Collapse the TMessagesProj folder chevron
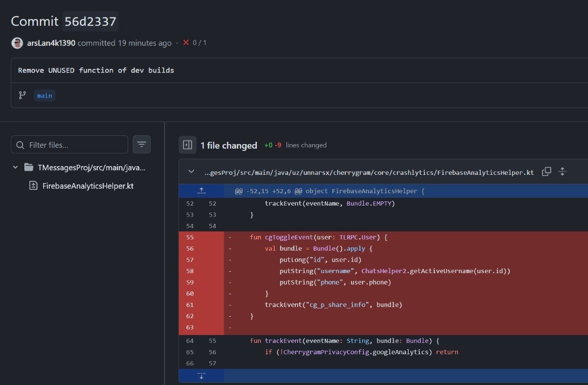The image size is (588, 385). (x=16, y=167)
